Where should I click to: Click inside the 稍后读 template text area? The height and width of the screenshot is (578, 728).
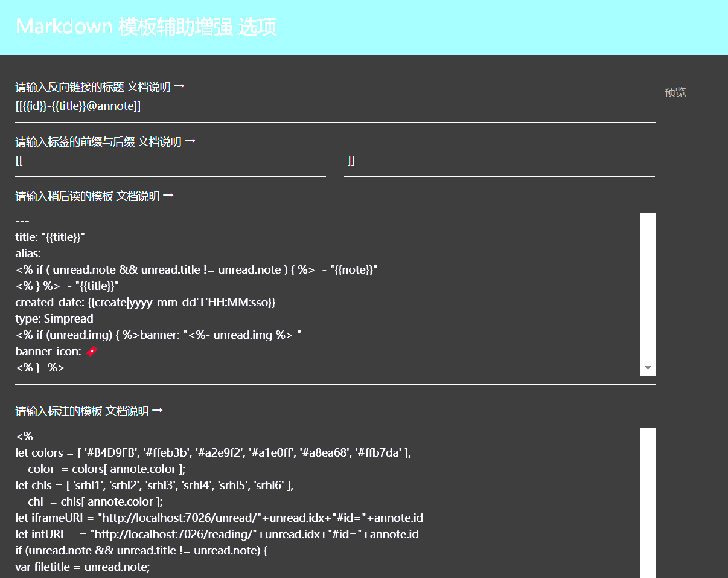coord(327,294)
